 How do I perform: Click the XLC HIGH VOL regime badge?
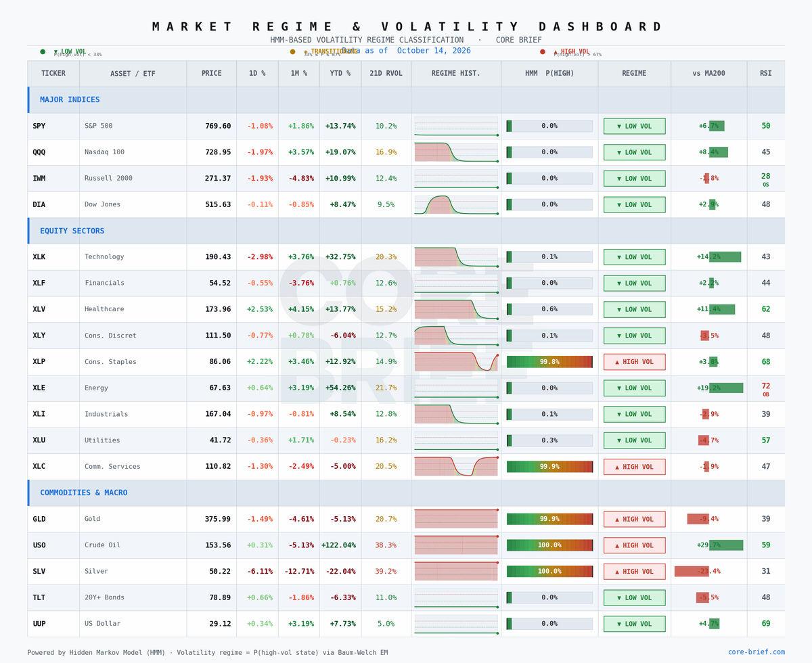coord(635,467)
